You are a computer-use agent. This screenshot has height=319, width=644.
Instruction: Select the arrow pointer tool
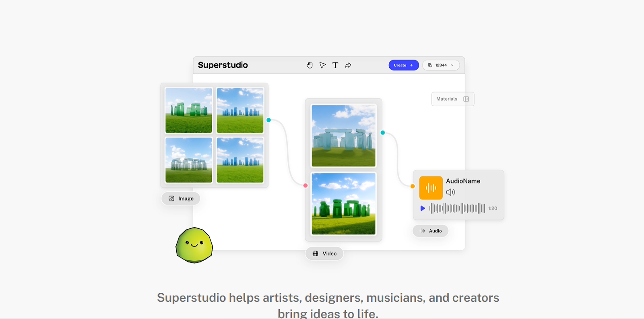pos(322,65)
